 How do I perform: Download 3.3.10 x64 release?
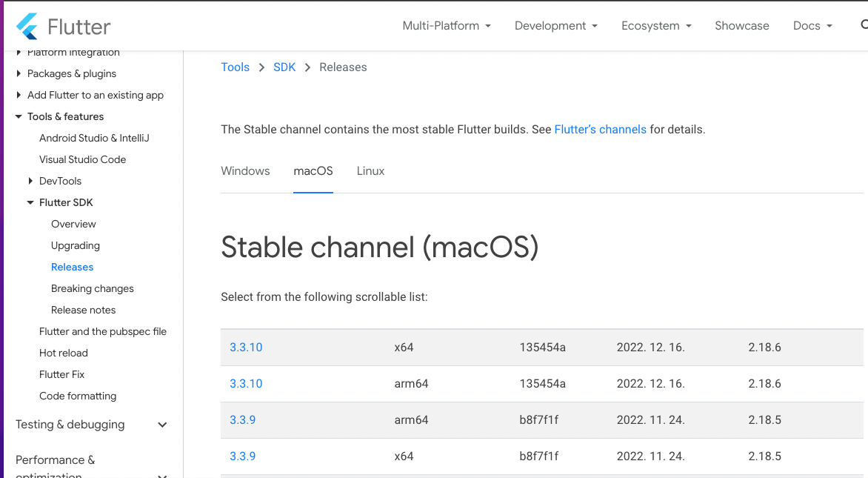coord(246,348)
